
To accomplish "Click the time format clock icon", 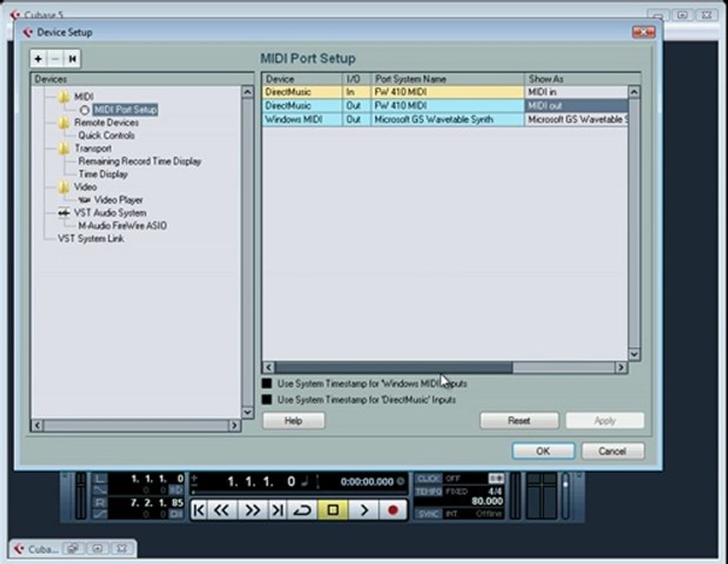I will [x=401, y=481].
